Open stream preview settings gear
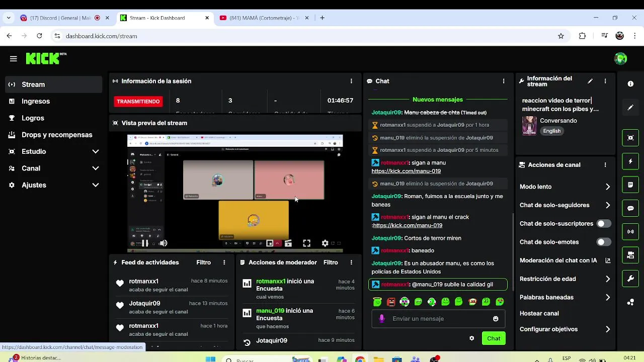The width and height of the screenshot is (644, 362). [x=325, y=243]
